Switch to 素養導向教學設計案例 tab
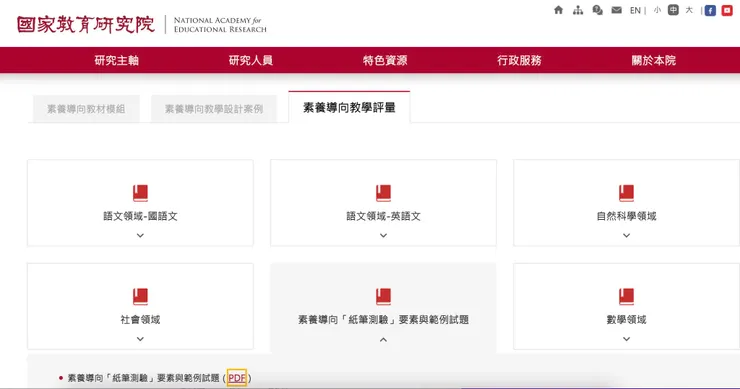The width and height of the screenshot is (740, 389). (x=214, y=109)
